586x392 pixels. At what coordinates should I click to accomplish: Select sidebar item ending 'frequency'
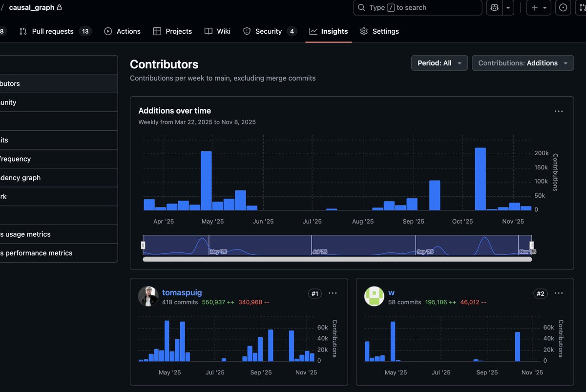click(59, 159)
